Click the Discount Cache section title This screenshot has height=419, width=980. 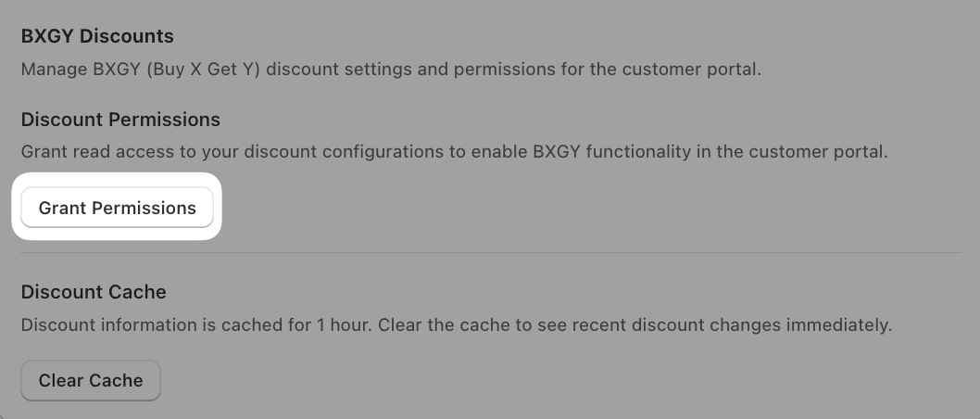pos(94,291)
